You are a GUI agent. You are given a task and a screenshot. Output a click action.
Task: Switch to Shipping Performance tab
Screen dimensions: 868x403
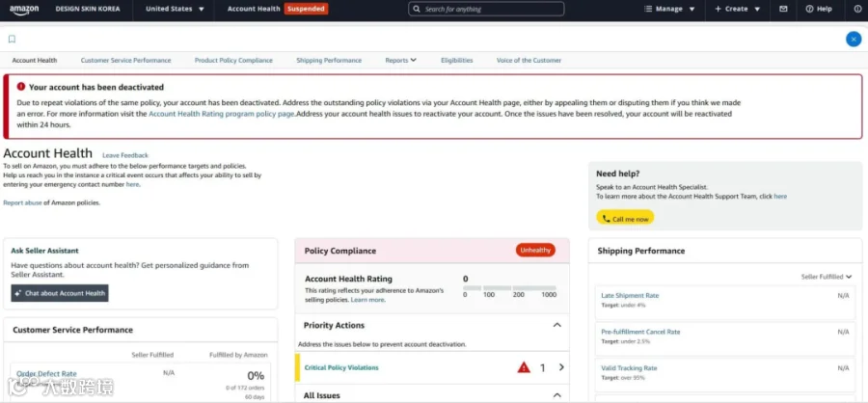tap(329, 61)
